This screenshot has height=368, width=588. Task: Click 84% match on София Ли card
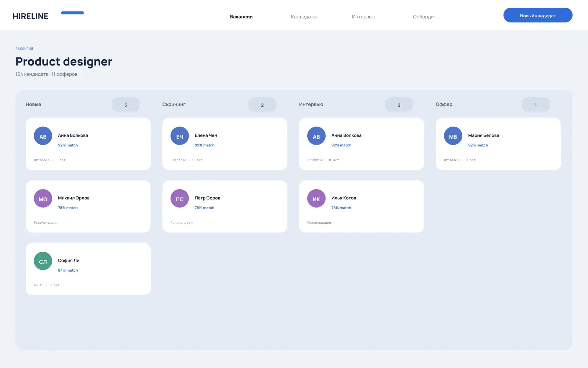(68, 270)
